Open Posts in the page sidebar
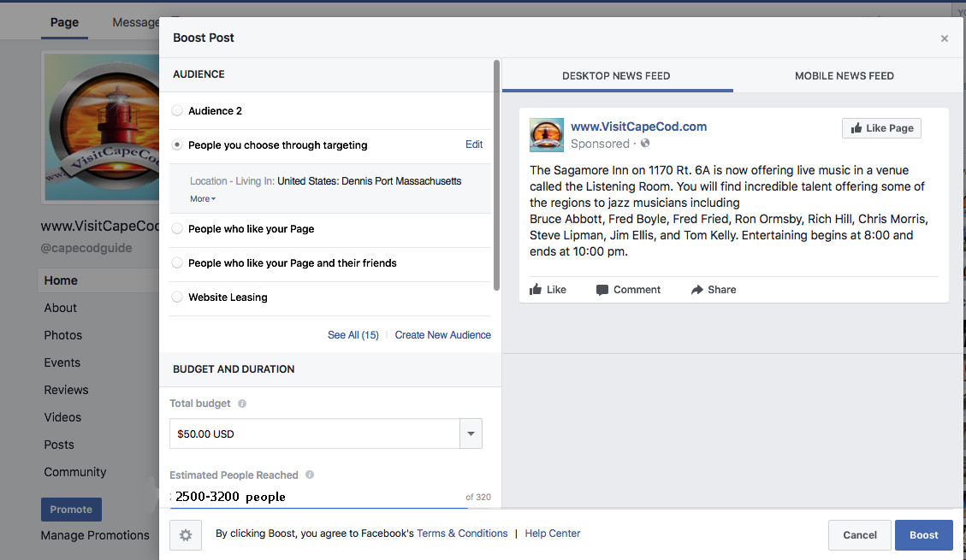The height and width of the screenshot is (560, 966). click(58, 445)
